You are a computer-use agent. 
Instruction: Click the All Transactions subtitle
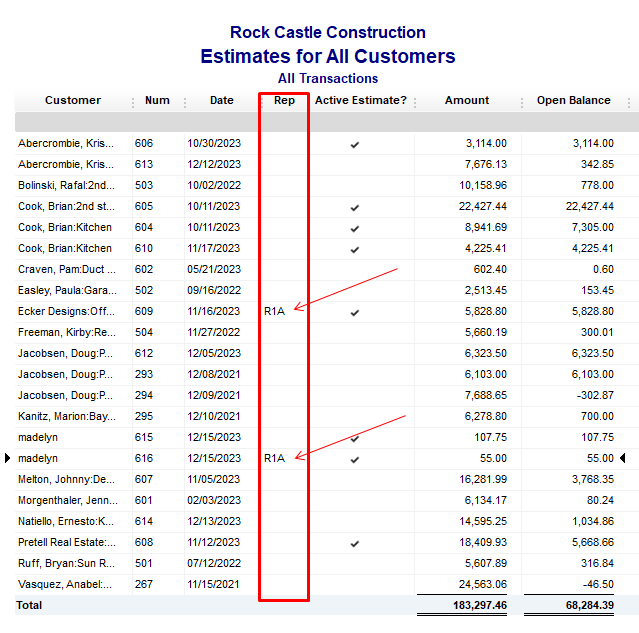(328, 78)
